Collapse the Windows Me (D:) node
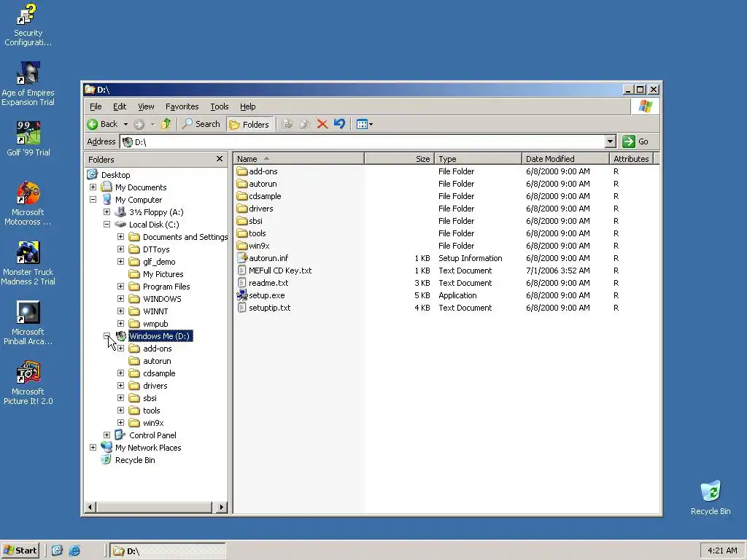Screen dimensions: 747x560 [107, 335]
